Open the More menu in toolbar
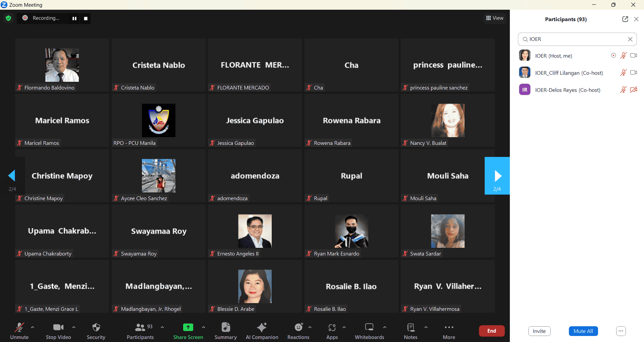The image size is (644, 342). point(449,331)
